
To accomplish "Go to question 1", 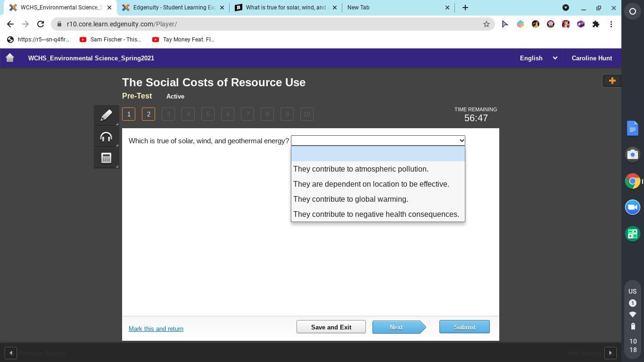I will 129,114.
